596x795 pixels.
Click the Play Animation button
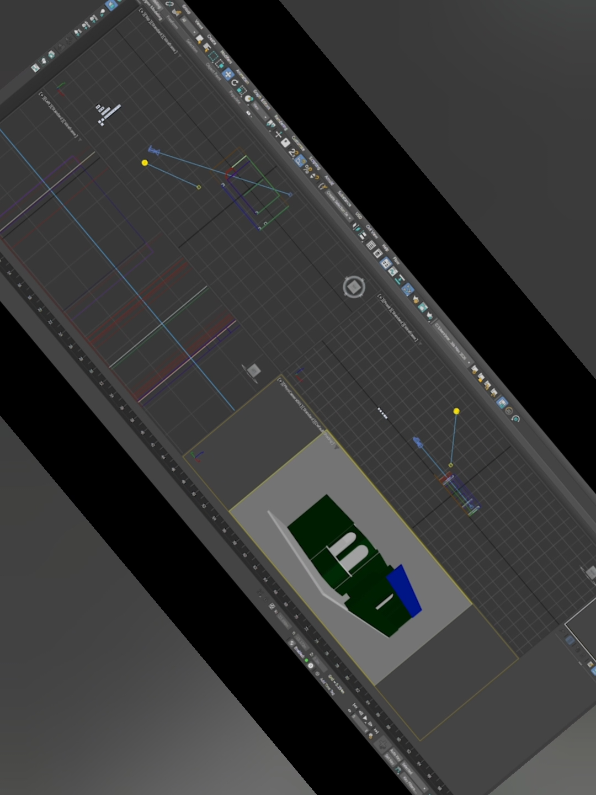point(365,719)
